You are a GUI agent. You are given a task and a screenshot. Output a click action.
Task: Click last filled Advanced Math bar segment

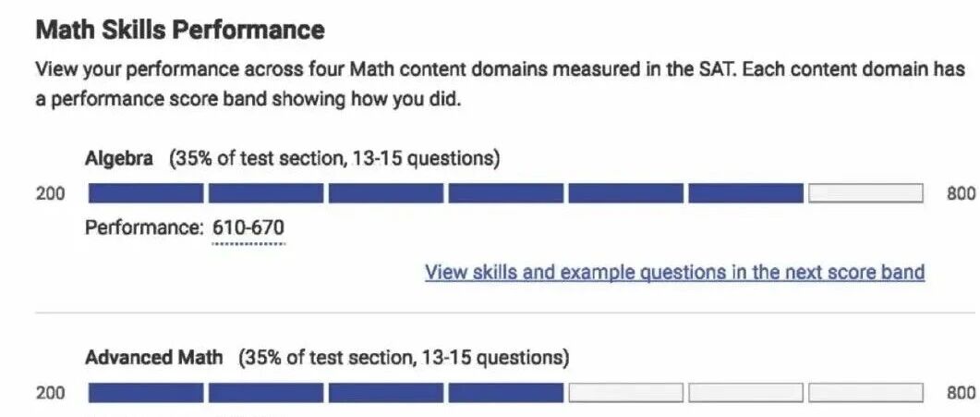[506, 393]
